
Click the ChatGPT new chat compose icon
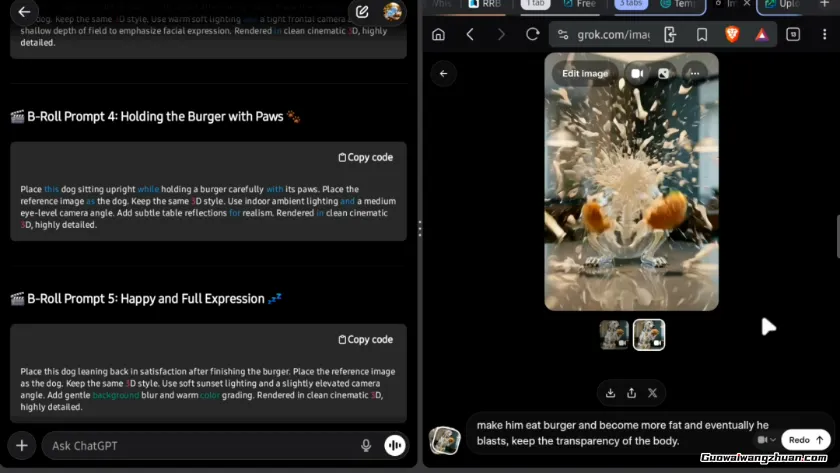pos(362,12)
